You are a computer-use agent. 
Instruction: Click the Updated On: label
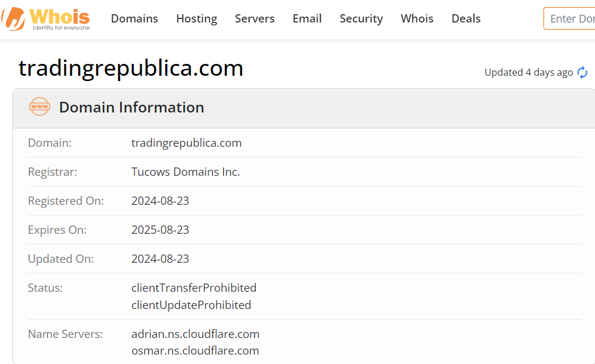61,259
